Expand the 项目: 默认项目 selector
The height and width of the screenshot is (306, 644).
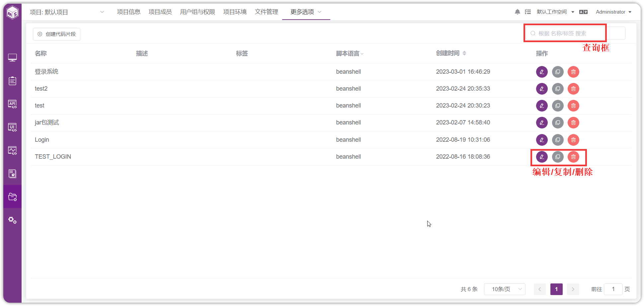coord(67,12)
